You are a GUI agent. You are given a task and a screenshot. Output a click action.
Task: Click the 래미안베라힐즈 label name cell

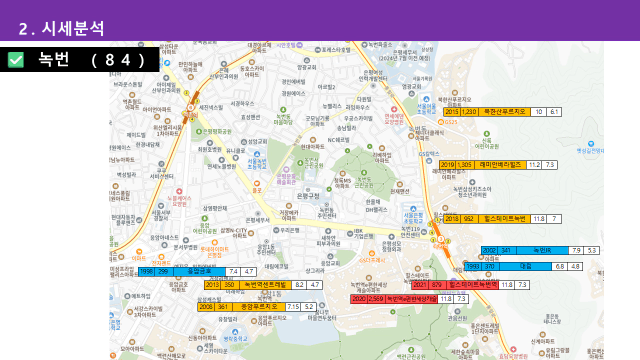click(500, 165)
